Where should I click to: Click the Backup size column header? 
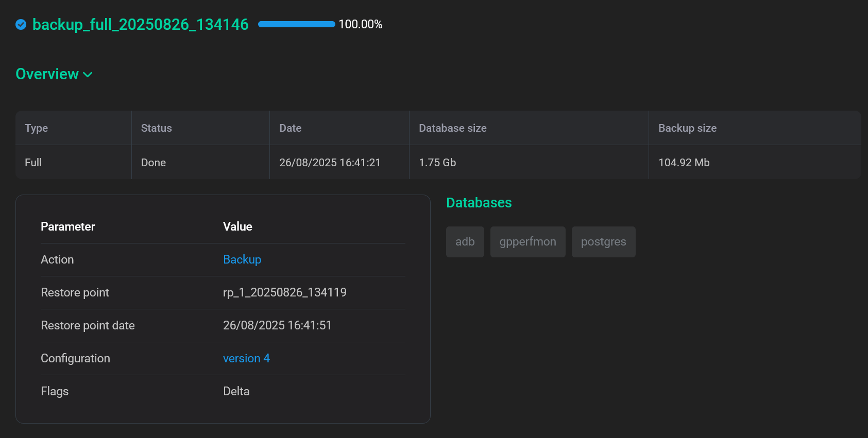(x=687, y=128)
